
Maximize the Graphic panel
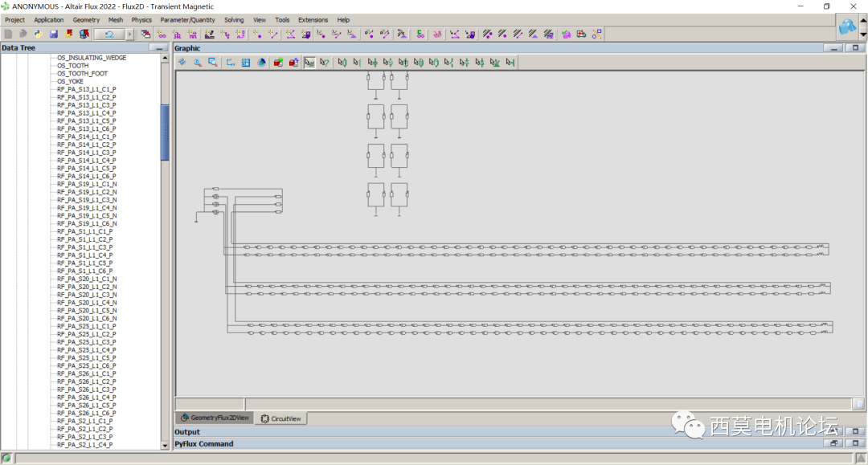click(x=855, y=48)
